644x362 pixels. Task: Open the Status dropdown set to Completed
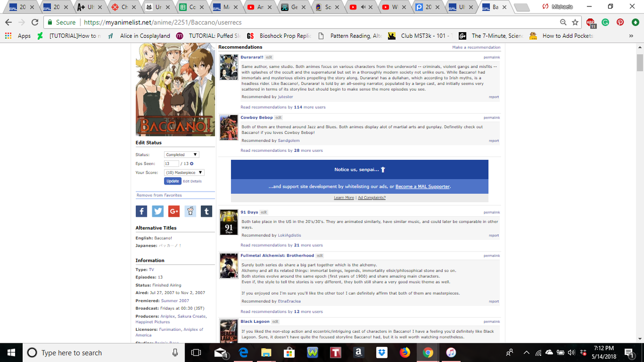coord(182,154)
